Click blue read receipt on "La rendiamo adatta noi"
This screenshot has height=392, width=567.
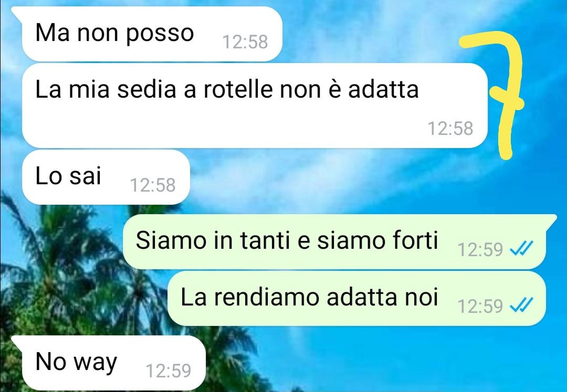[x=521, y=305]
